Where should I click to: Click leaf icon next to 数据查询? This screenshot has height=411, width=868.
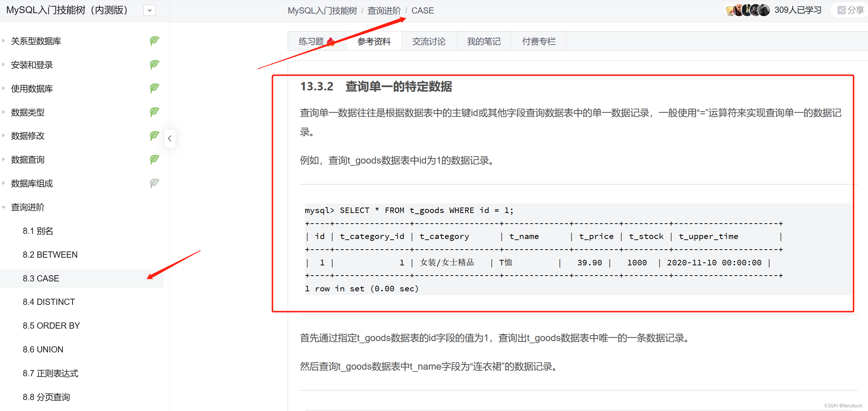click(154, 160)
